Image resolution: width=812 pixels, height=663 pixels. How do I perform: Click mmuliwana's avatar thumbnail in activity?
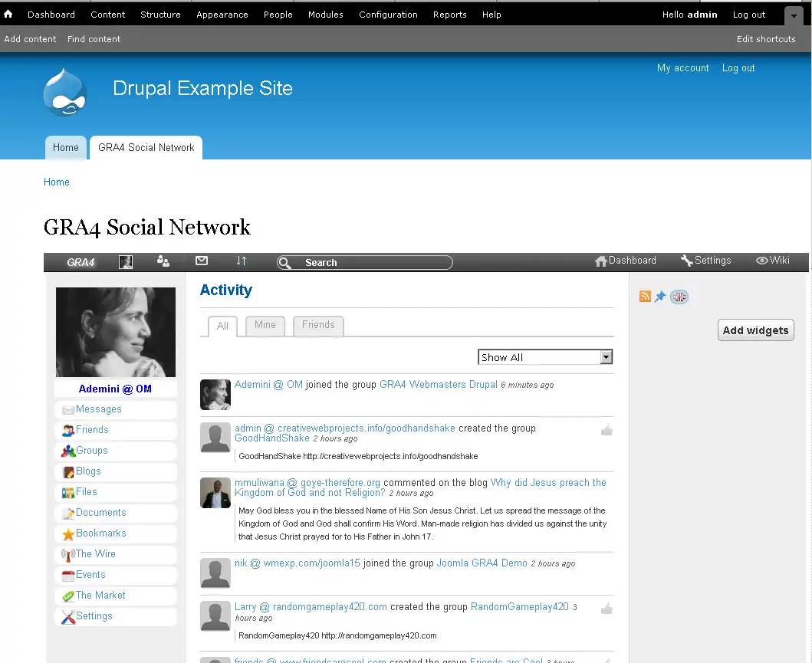(x=215, y=493)
